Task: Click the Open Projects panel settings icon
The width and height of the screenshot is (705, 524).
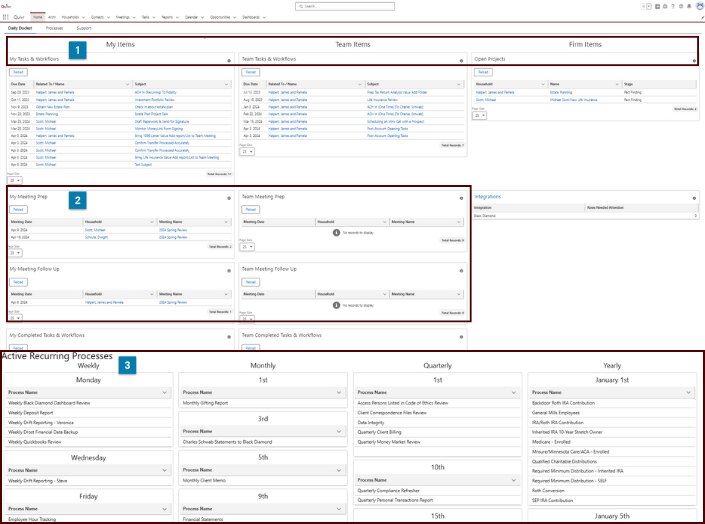Action: click(695, 60)
